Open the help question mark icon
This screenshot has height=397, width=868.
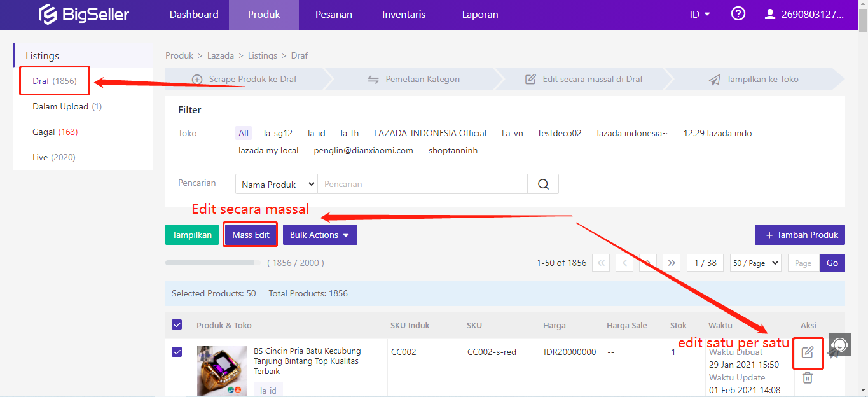pos(738,13)
